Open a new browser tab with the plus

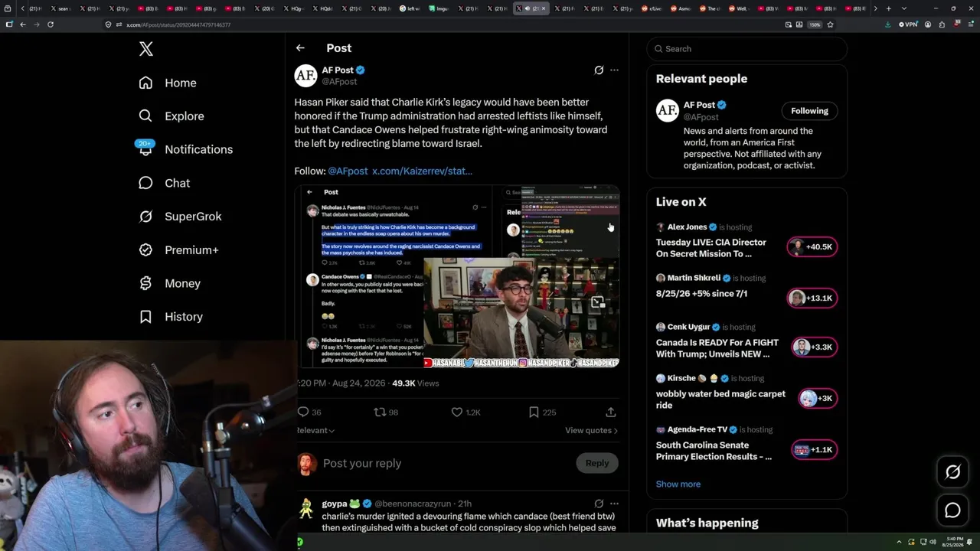[888, 8]
